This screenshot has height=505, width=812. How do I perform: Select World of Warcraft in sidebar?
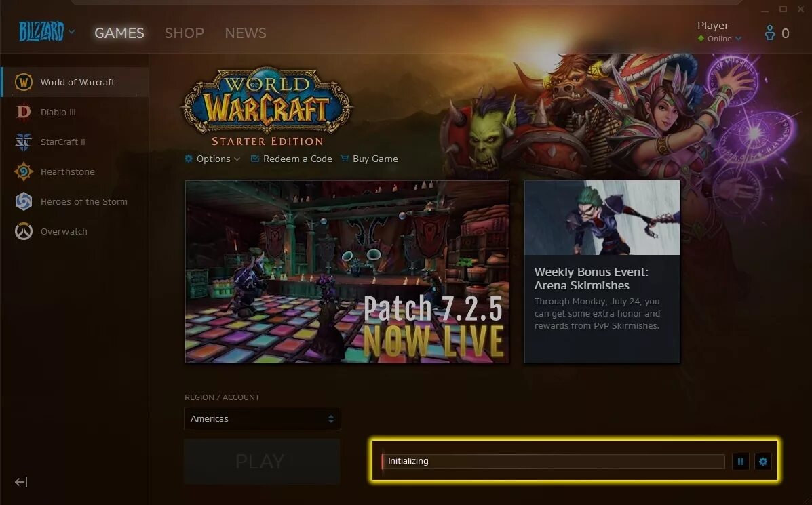click(75, 82)
